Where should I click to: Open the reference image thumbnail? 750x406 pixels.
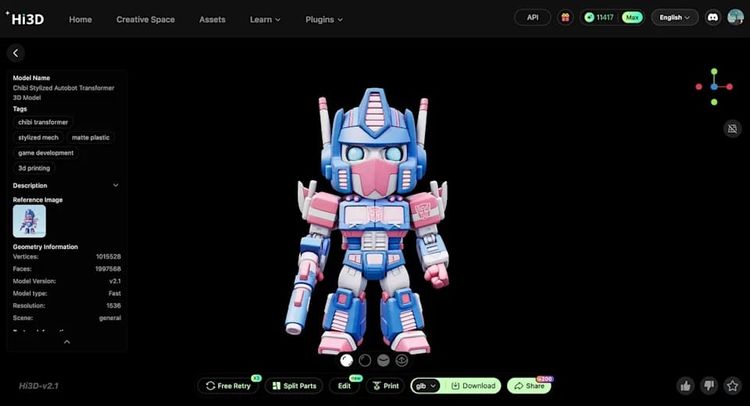click(29, 221)
